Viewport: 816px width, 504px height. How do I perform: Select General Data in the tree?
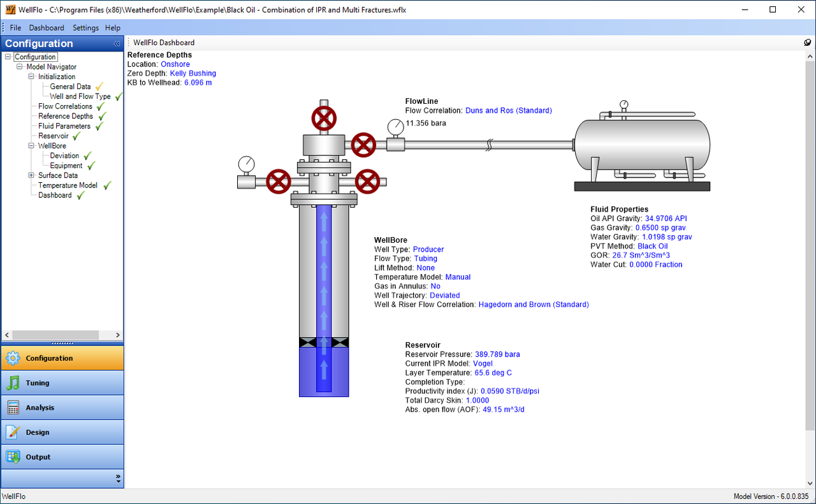click(70, 87)
